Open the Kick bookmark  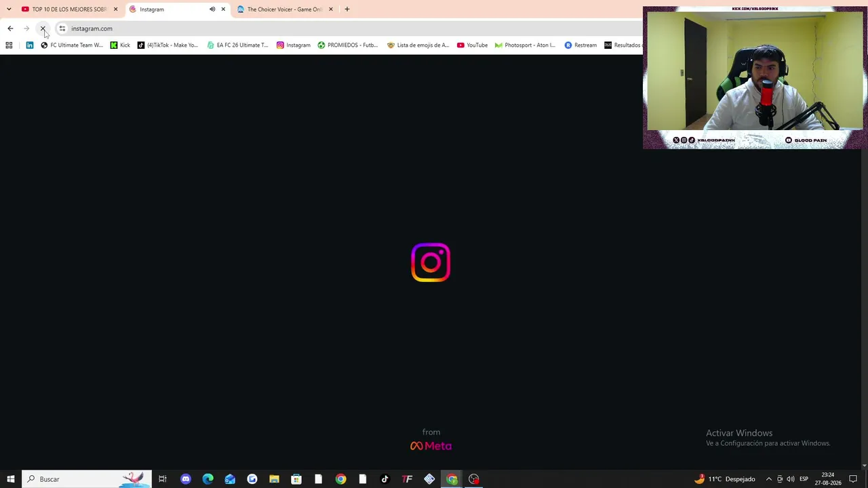(x=120, y=45)
